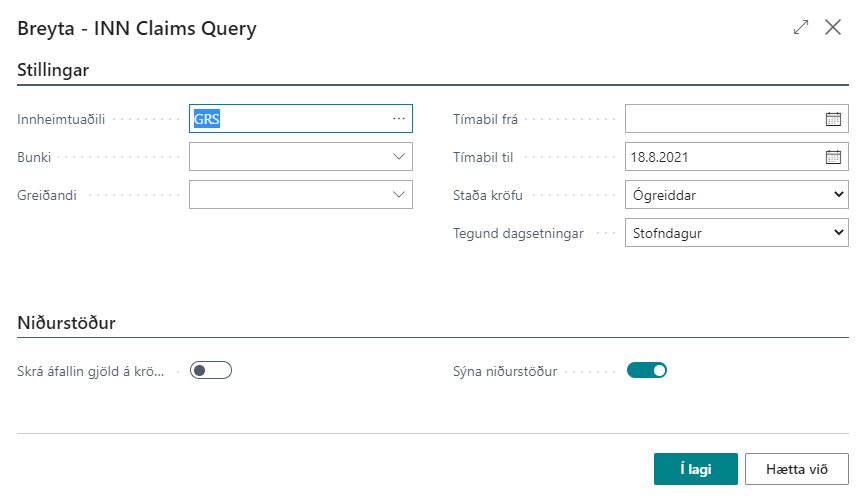Enable Skrá áfallin gjöld toggle

pos(211,371)
